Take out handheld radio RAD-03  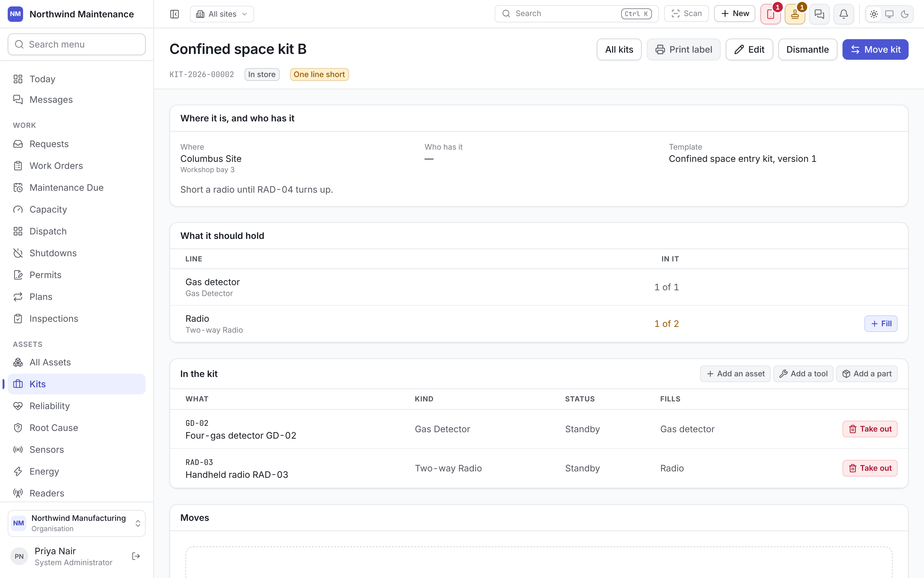(870, 468)
